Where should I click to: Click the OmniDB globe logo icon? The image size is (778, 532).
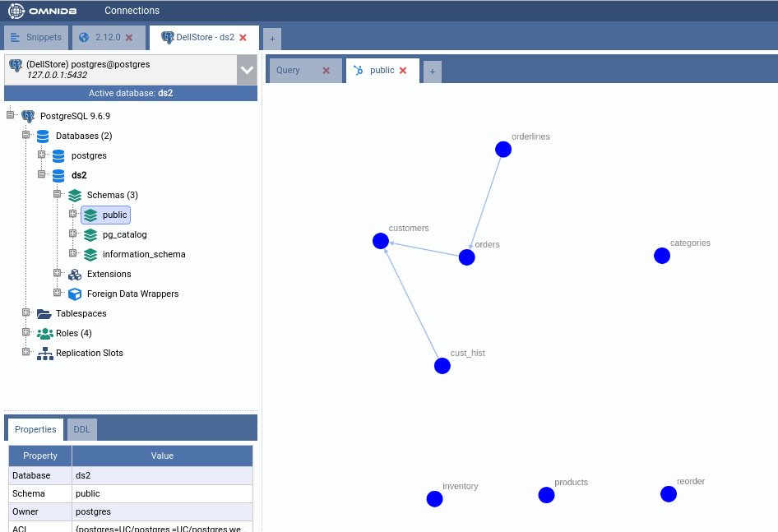[16, 11]
